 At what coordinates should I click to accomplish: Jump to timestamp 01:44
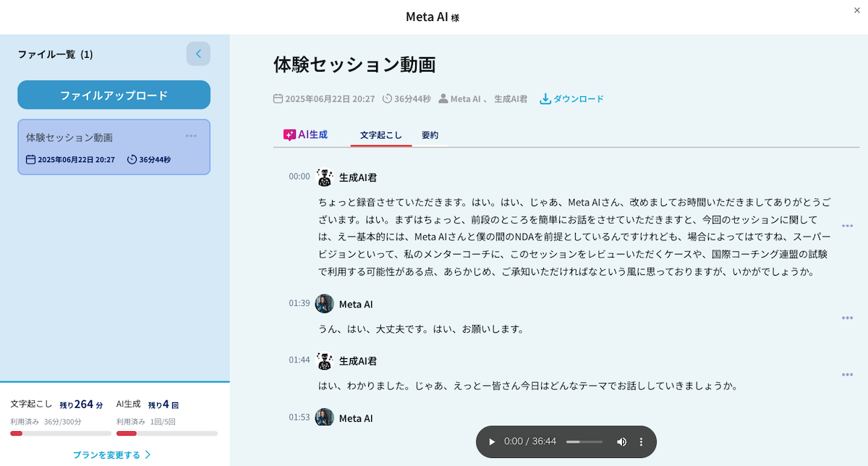(299, 360)
